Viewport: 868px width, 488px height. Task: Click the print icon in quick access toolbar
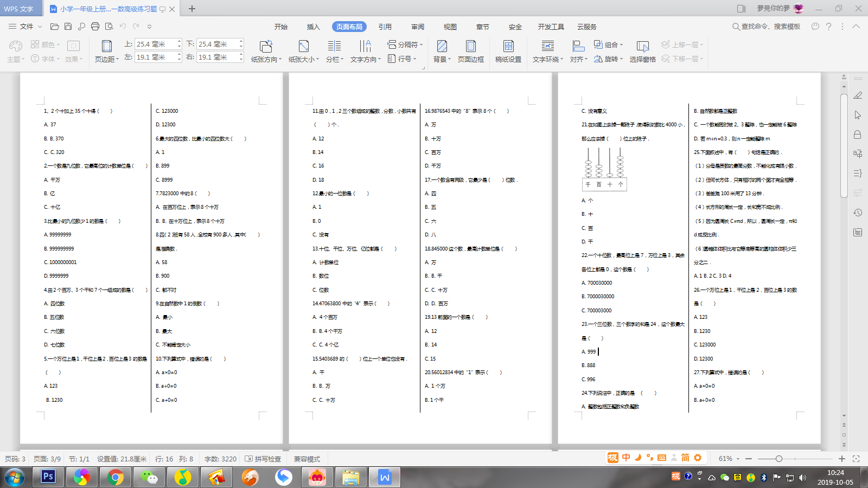(95, 27)
